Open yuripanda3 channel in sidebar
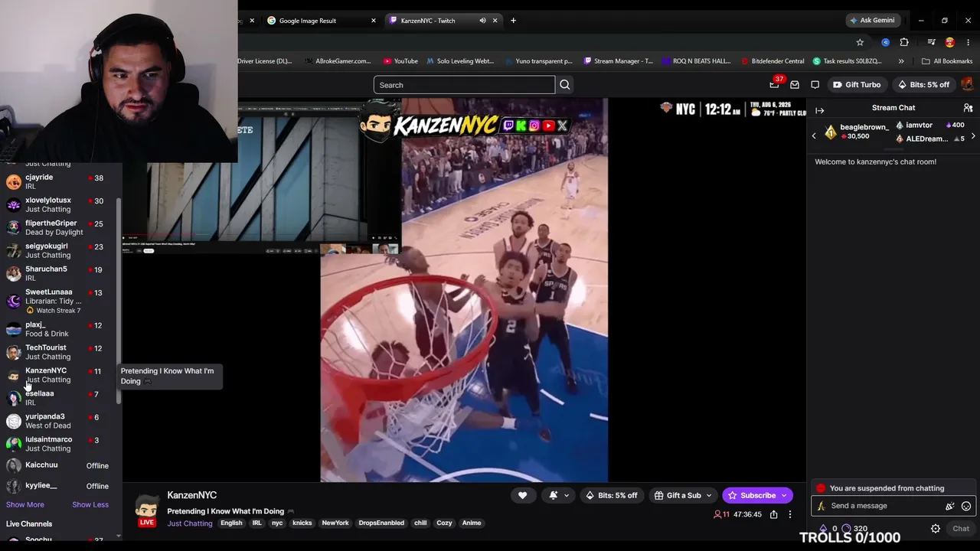 click(x=58, y=421)
